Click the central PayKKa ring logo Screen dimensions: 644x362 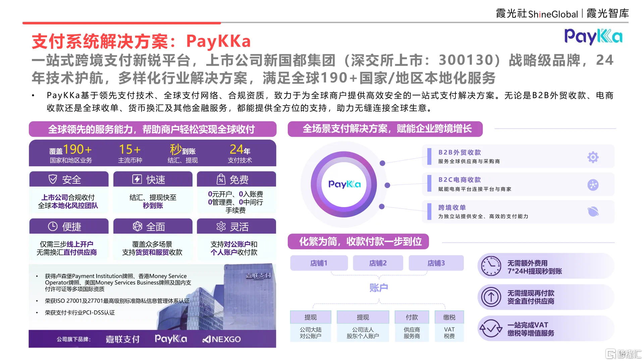[344, 184]
